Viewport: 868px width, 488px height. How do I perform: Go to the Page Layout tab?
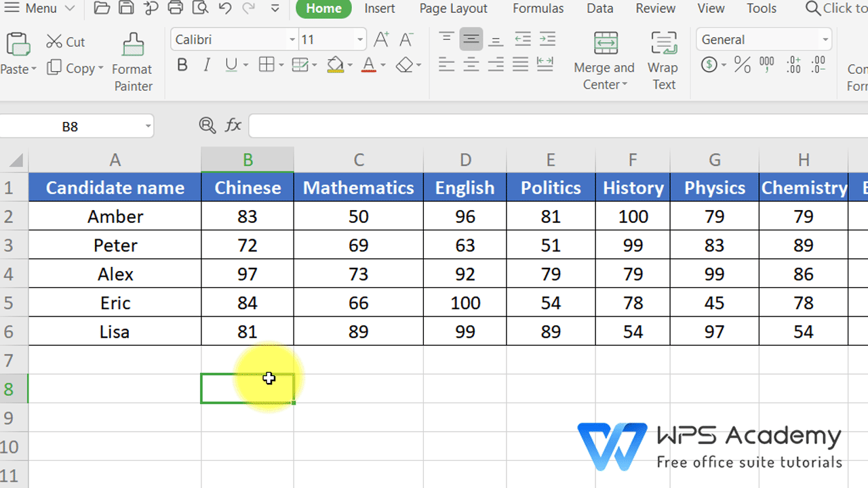point(453,9)
